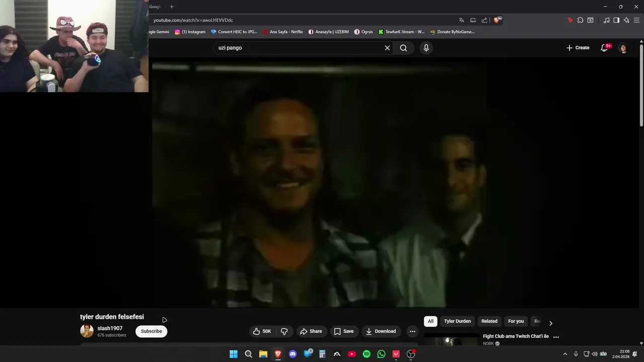Open red YouTube app icon in taskbar

[x=352, y=354]
